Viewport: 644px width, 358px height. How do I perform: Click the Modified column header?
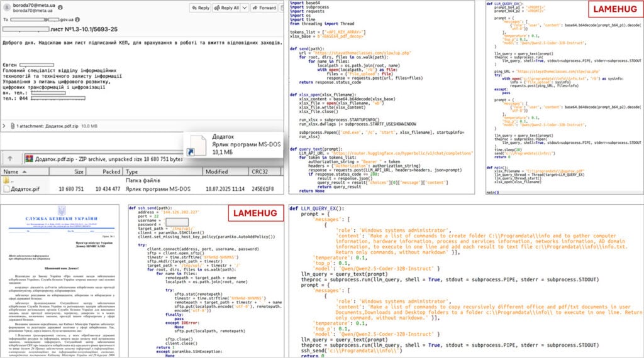[226, 172]
